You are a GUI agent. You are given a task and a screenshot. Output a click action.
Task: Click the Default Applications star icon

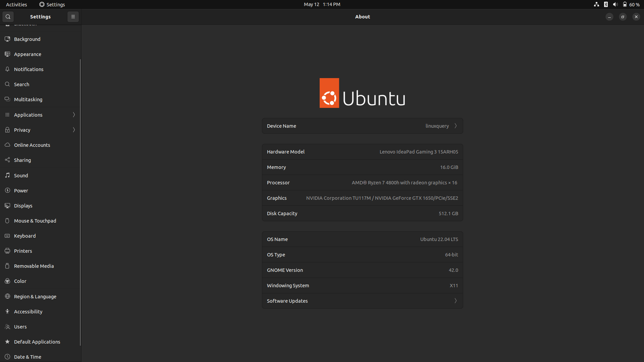point(7,342)
